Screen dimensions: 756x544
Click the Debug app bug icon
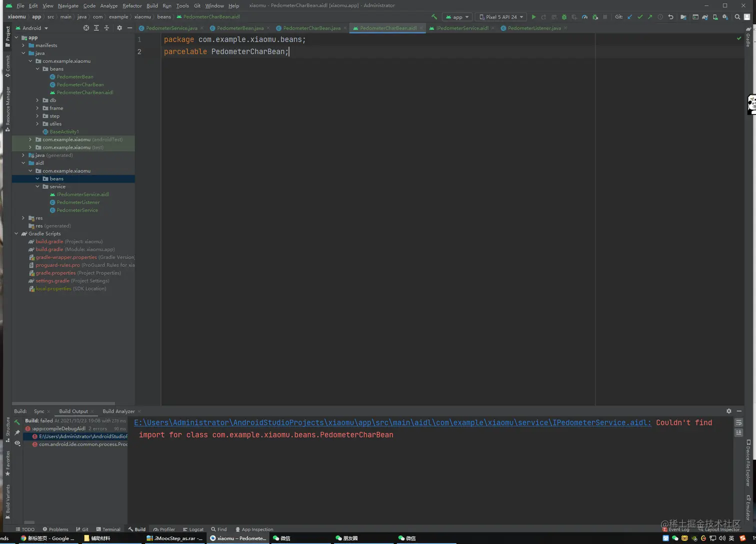pyautogui.click(x=564, y=17)
